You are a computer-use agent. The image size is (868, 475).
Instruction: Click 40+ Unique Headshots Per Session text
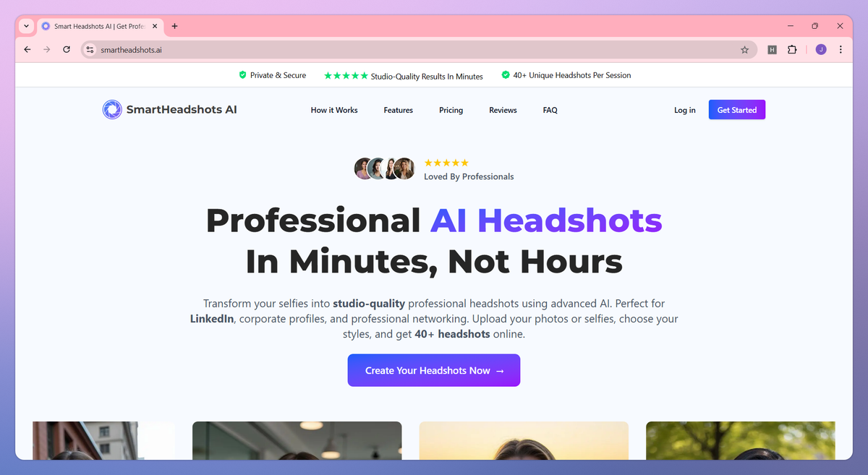pos(572,75)
